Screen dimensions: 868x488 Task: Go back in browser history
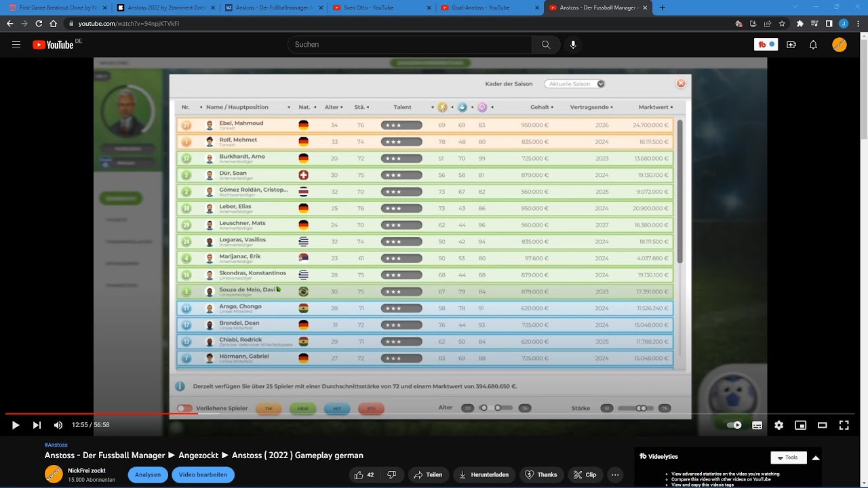coord(9,23)
